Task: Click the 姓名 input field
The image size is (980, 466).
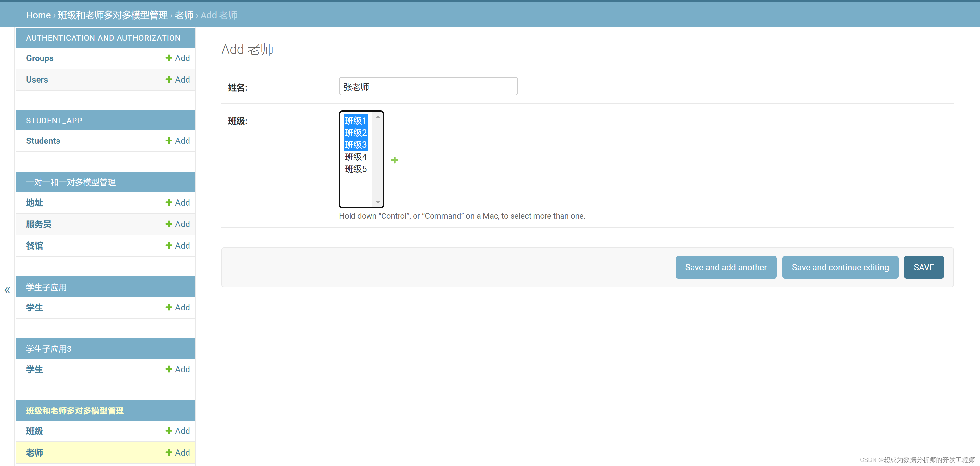Action: click(428, 86)
